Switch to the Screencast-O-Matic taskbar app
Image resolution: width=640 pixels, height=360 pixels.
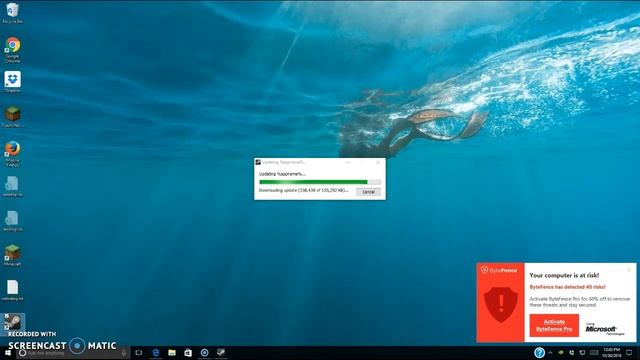point(204,353)
